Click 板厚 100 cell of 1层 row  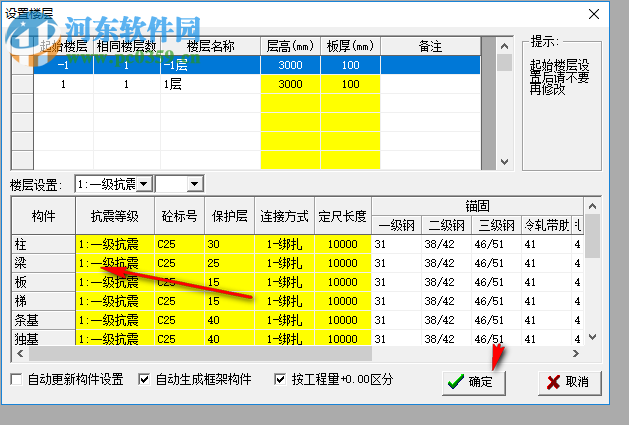pyautogui.click(x=351, y=84)
